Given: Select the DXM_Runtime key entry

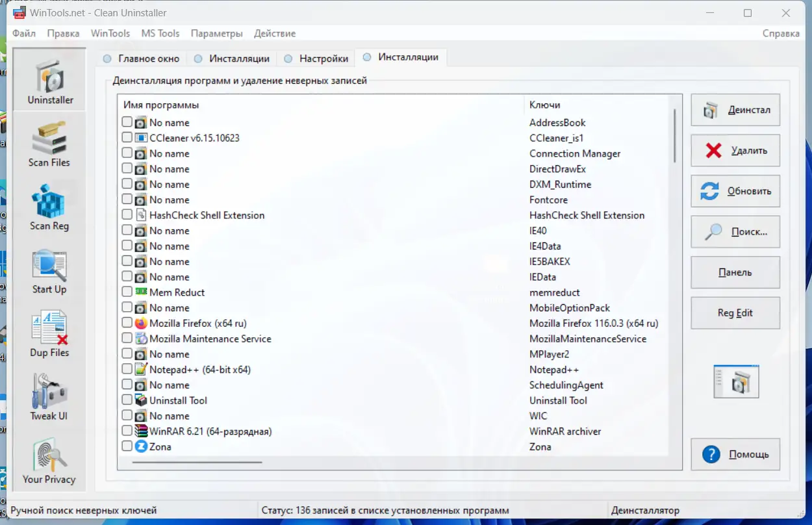Looking at the screenshot, I should click(x=560, y=185).
